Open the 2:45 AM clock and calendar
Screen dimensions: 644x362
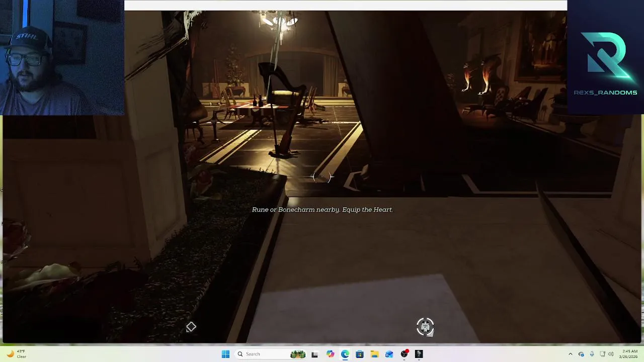[x=629, y=354]
